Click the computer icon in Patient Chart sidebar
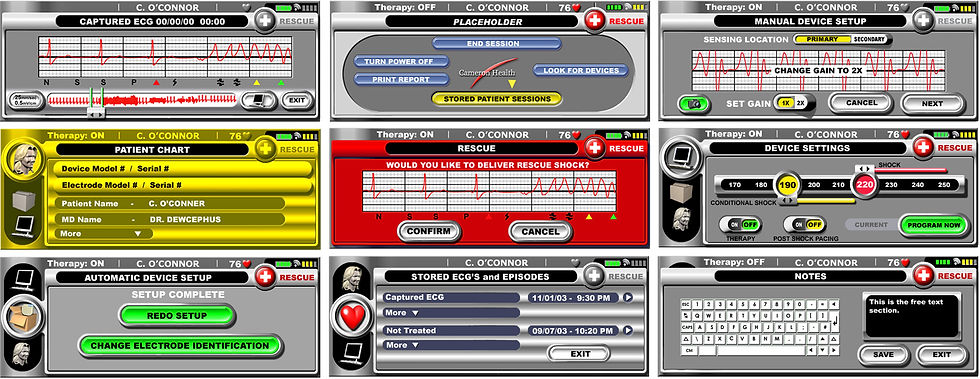 pyautogui.click(x=24, y=226)
